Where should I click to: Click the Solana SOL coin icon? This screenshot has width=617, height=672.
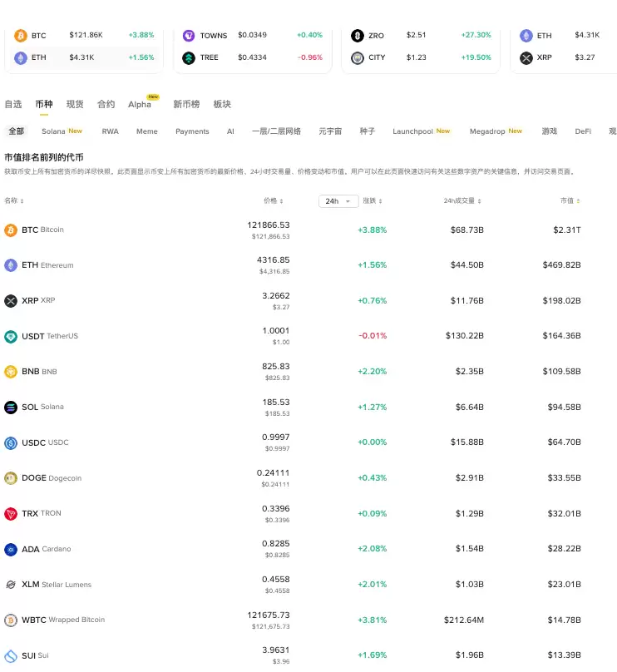pyautogui.click(x=11, y=408)
